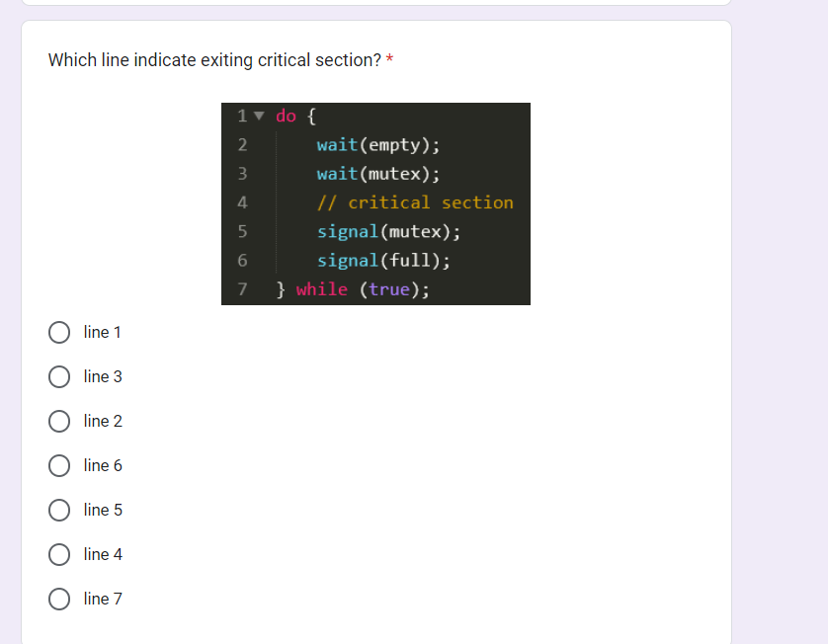Click the code snippet image

pyautogui.click(x=375, y=202)
